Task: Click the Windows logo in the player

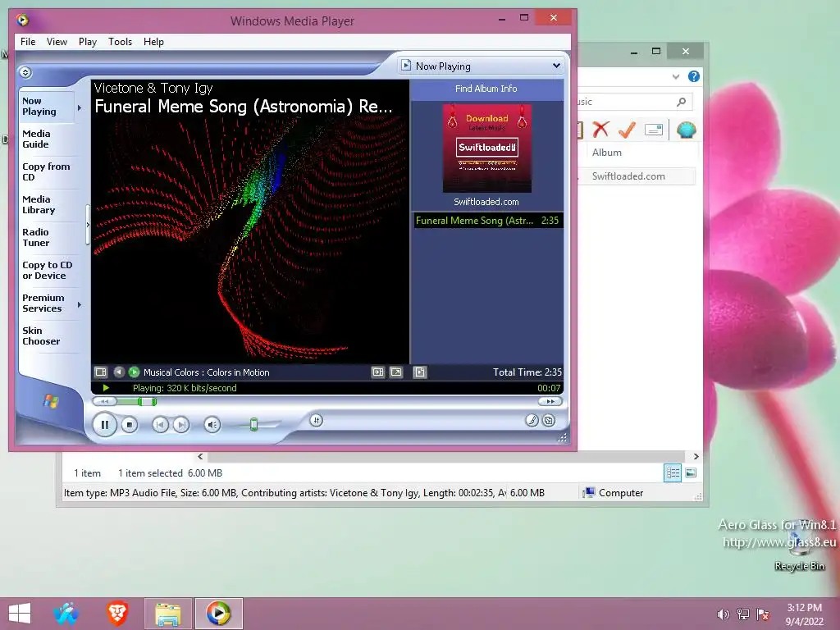Action: click(x=51, y=400)
